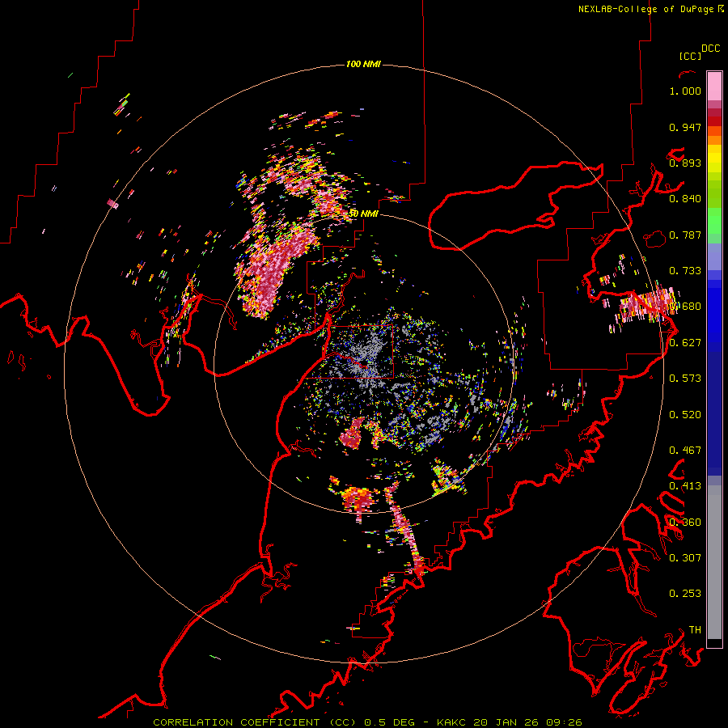This screenshot has width=728, height=728.
Task: Pick the gray low-value color-bar segment
Action: pos(714,562)
